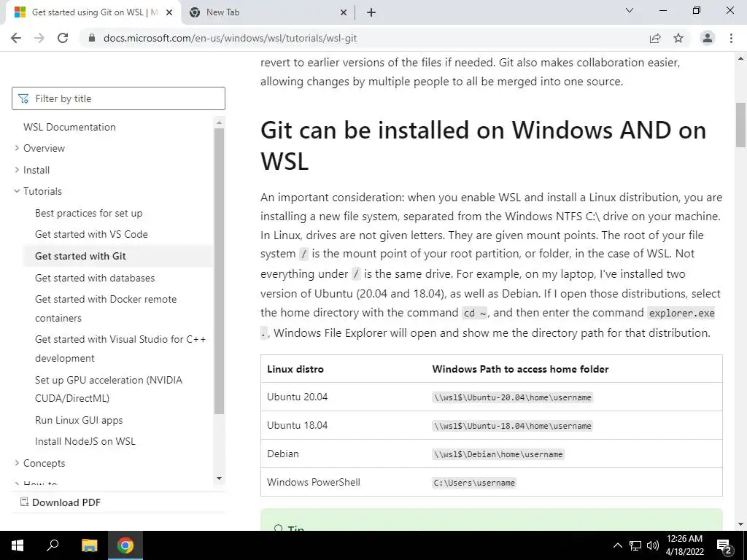The image size is (747, 560).
Task: Select the 'Get started using Git on WSL' tab
Action: (93, 12)
